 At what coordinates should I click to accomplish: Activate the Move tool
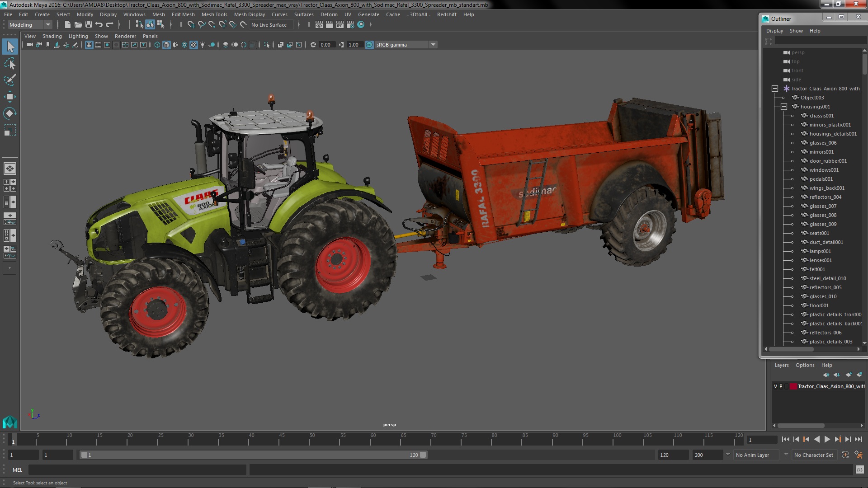pyautogui.click(x=10, y=97)
